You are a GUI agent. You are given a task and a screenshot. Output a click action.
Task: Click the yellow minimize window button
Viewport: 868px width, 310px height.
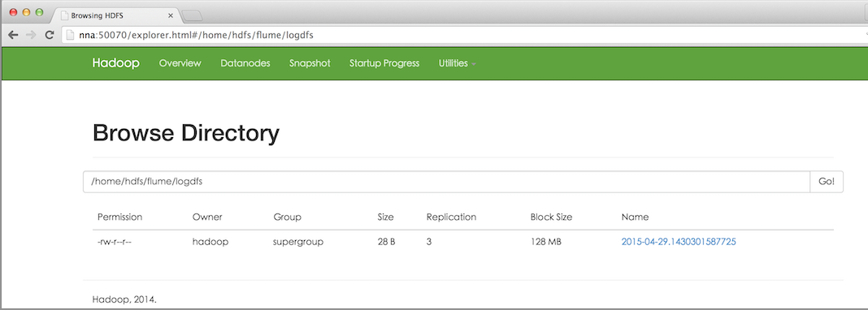(26, 13)
